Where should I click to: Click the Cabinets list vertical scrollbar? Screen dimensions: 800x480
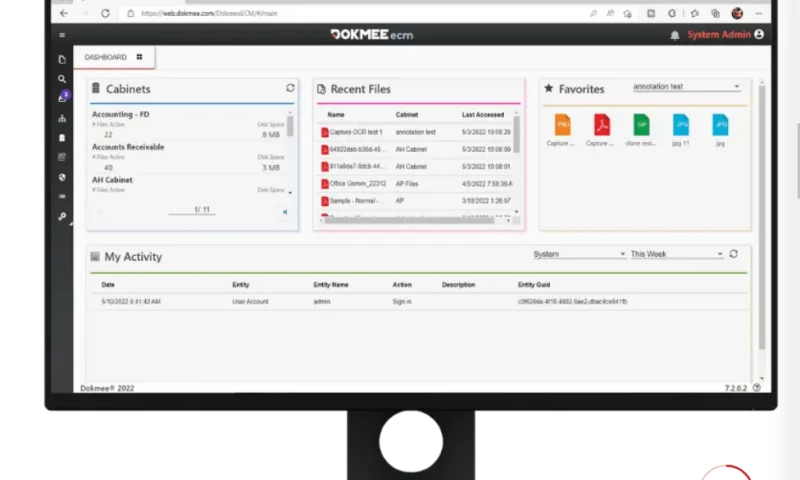tap(290, 127)
